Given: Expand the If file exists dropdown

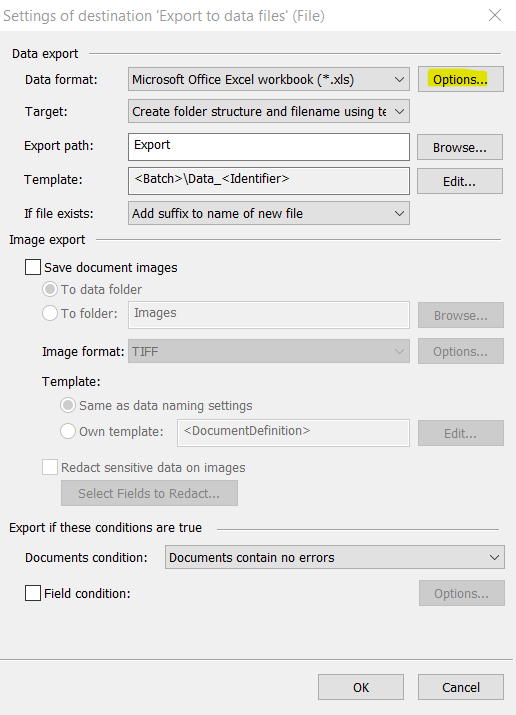Looking at the screenshot, I should pos(268,213).
